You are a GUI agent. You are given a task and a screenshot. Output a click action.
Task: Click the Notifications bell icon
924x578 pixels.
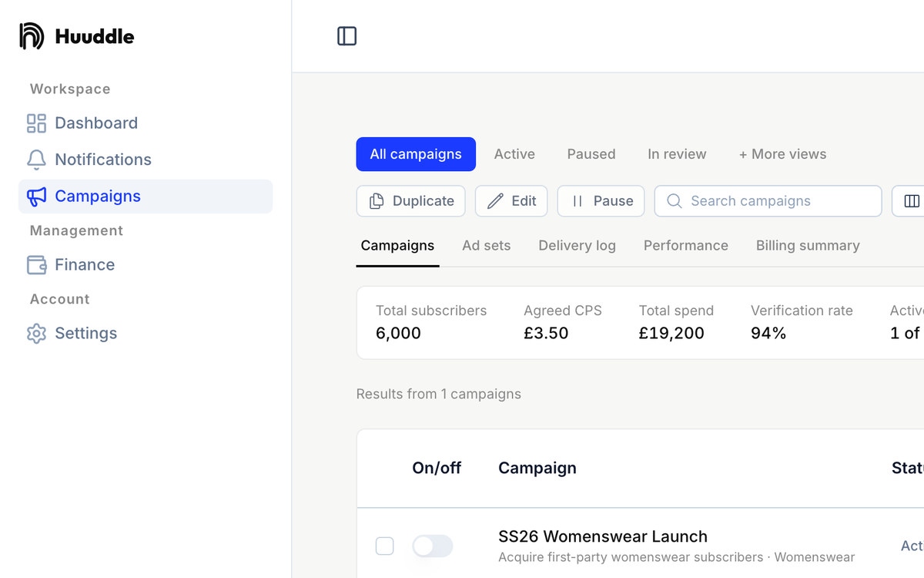point(36,160)
